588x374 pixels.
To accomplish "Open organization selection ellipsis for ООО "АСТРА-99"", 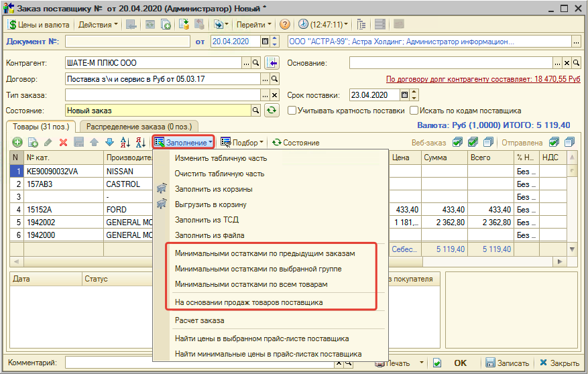I will click(x=577, y=42).
